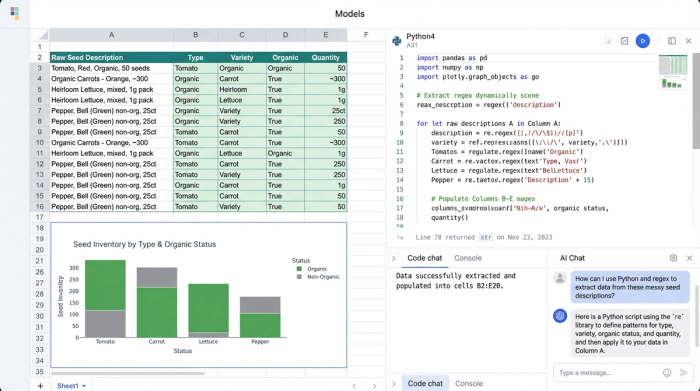
Task: Click the Pepper bar's gray segment
Action: 260,305
